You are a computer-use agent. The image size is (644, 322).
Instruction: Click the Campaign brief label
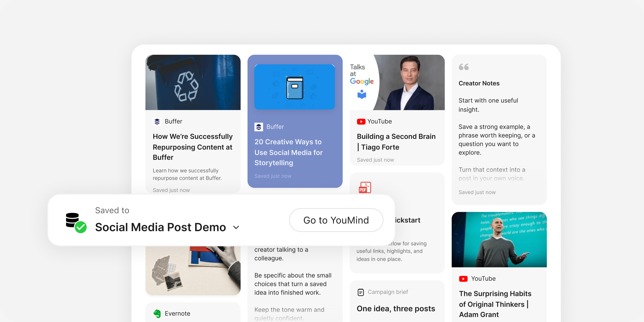coord(388,292)
